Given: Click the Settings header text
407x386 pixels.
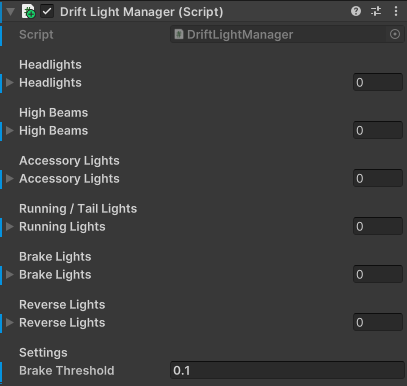Looking at the screenshot, I should pyautogui.click(x=43, y=353).
